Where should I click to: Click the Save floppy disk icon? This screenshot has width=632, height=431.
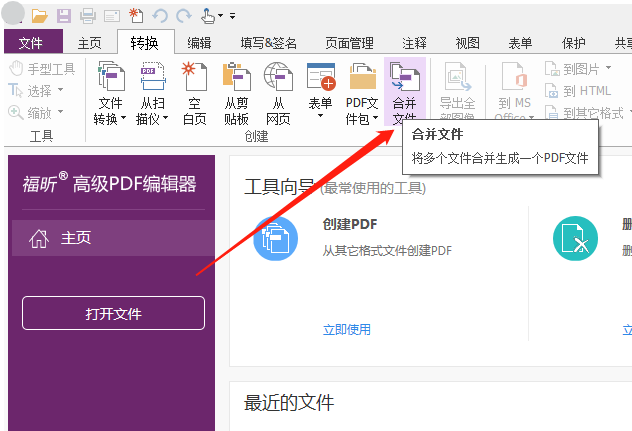coord(64,16)
